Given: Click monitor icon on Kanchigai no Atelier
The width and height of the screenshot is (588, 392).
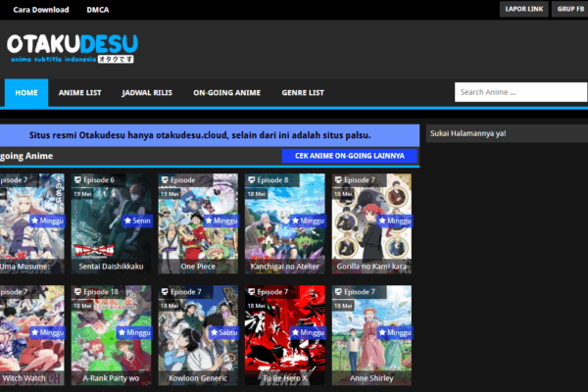Looking at the screenshot, I should click(x=251, y=180).
